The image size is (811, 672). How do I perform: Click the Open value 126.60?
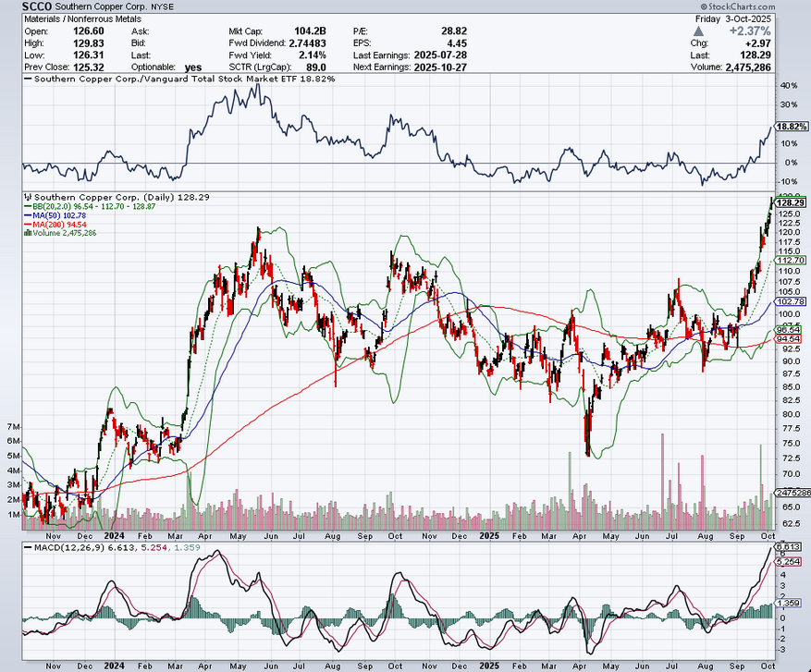pos(89,31)
